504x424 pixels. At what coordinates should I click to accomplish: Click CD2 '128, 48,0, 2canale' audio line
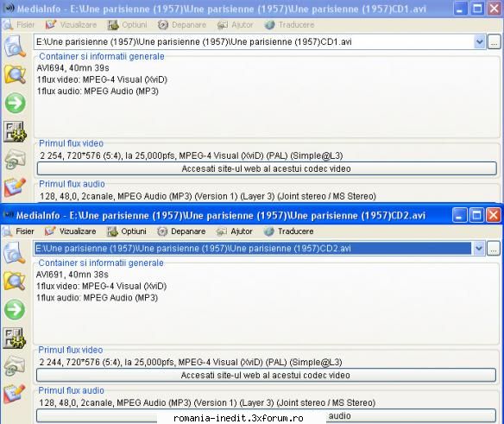click(207, 402)
